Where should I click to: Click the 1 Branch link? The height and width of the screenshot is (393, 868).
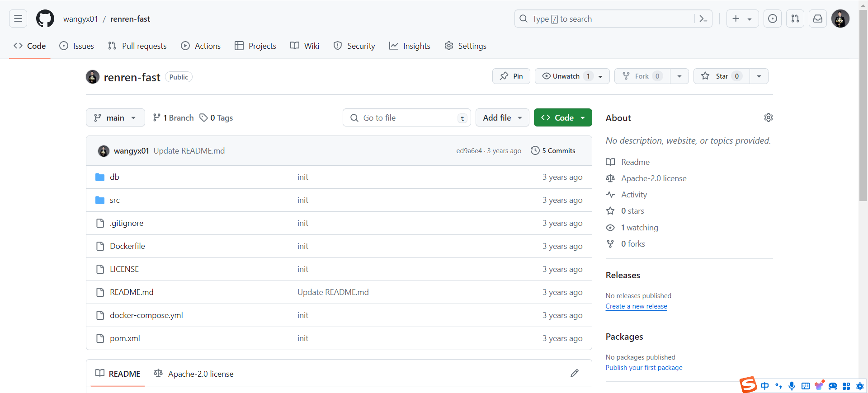[174, 117]
